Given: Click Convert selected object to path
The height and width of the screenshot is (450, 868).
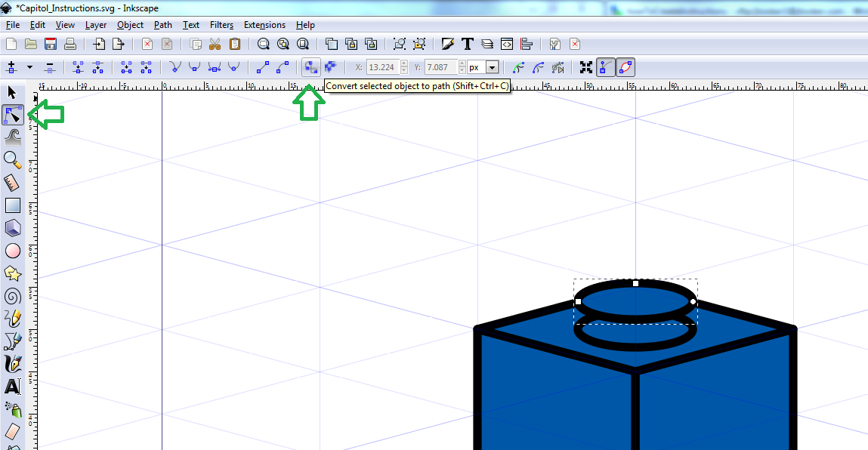Looking at the screenshot, I should click(311, 67).
